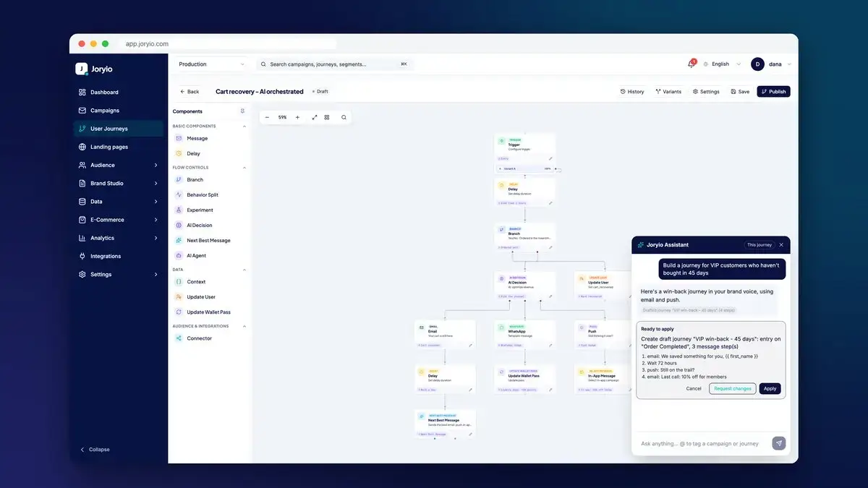Click the assistant send message icon

pyautogui.click(x=778, y=443)
